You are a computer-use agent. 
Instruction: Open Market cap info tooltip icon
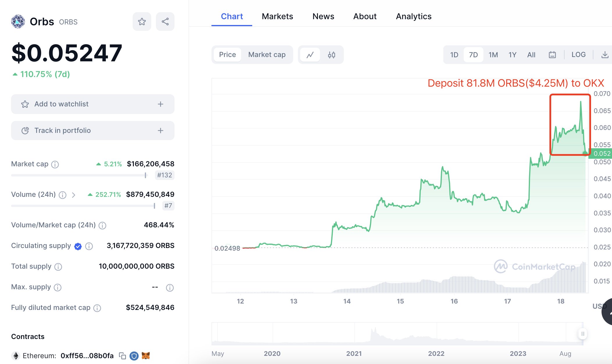(55, 165)
